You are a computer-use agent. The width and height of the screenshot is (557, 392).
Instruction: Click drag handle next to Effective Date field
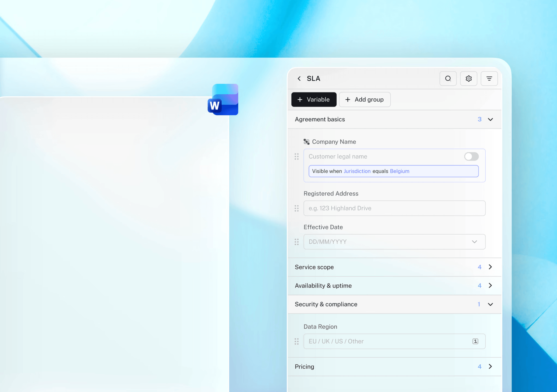click(296, 242)
